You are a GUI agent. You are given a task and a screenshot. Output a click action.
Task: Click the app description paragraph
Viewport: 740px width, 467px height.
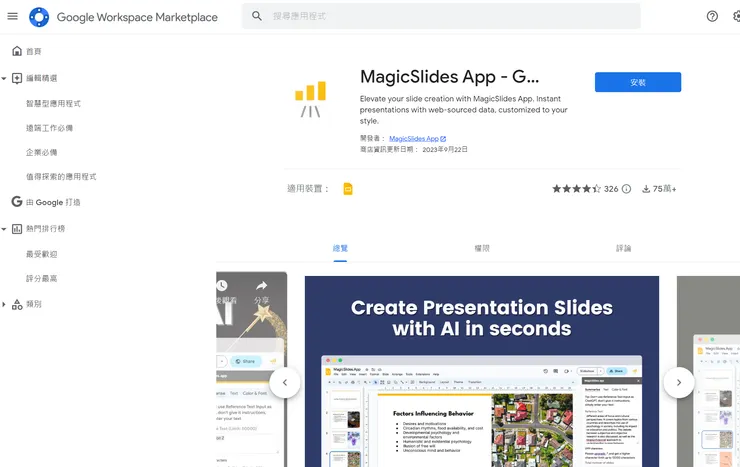click(463, 109)
